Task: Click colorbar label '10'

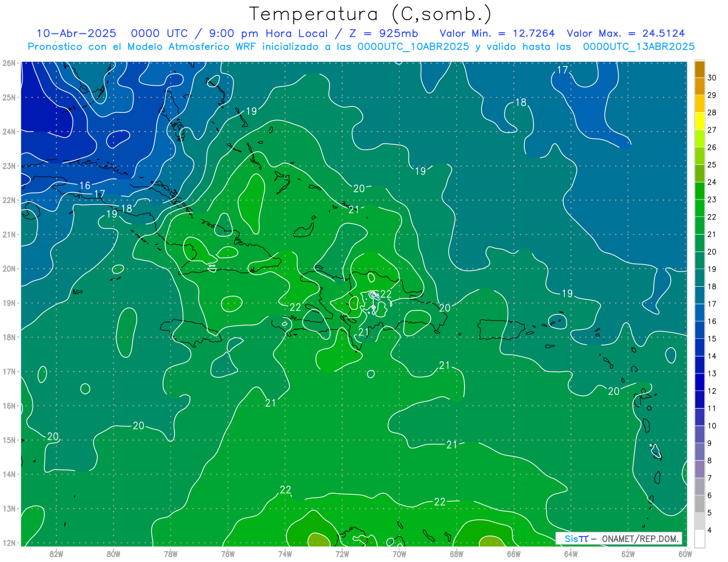Action: click(x=712, y=426)
